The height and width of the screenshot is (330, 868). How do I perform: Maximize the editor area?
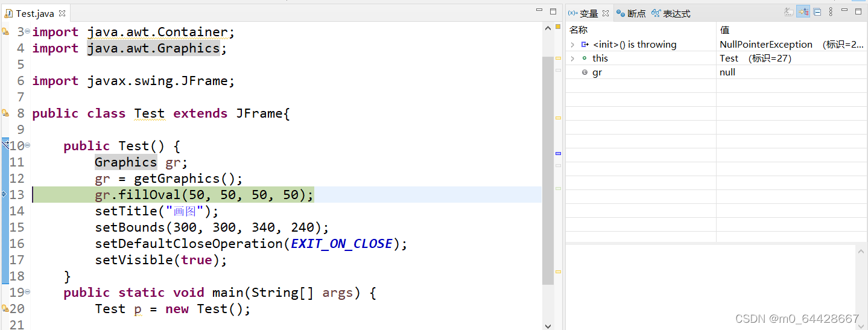(x=553, y=10)
